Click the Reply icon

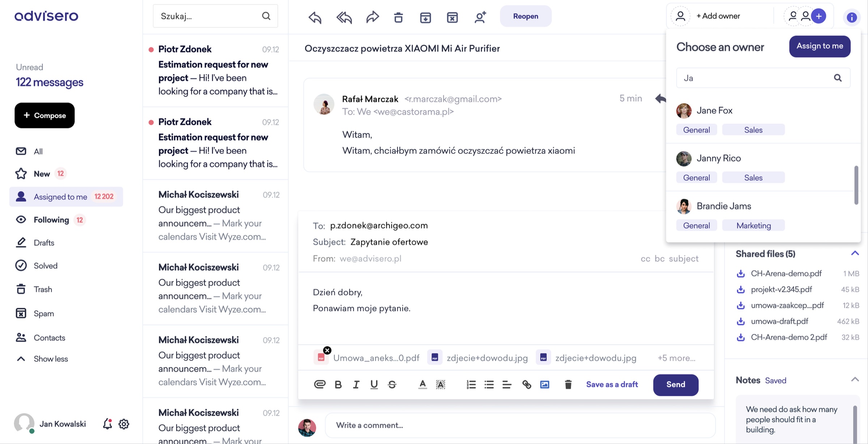(314, 17)
